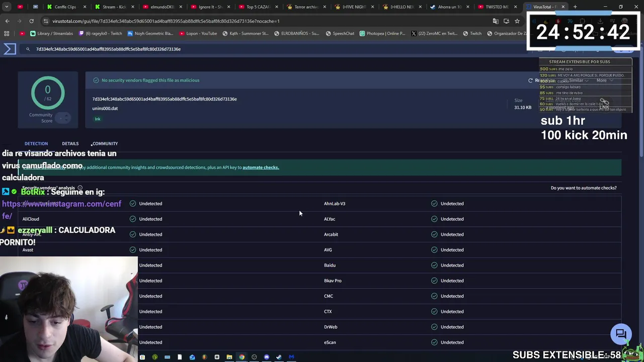Switch to the Terror archivo browser tab

click(x=306, y=7)
